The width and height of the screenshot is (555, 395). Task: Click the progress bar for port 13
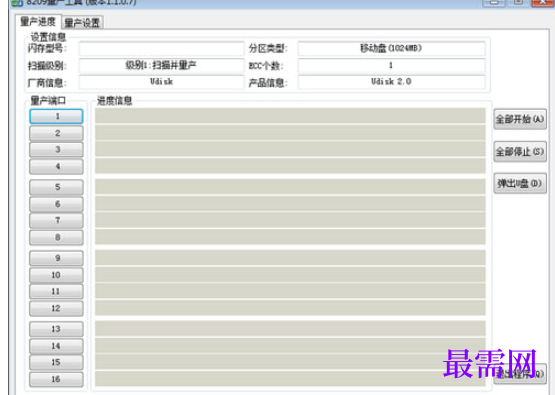click(290, 329)
